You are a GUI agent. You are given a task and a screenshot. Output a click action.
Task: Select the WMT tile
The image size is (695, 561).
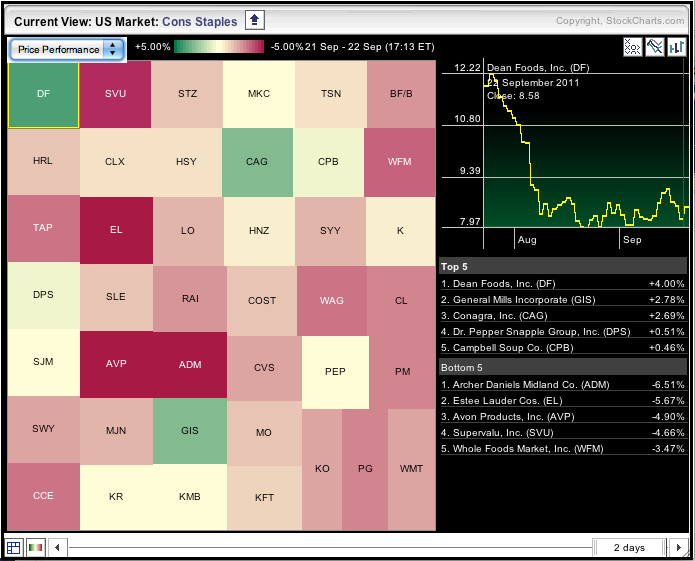point(411,469)
